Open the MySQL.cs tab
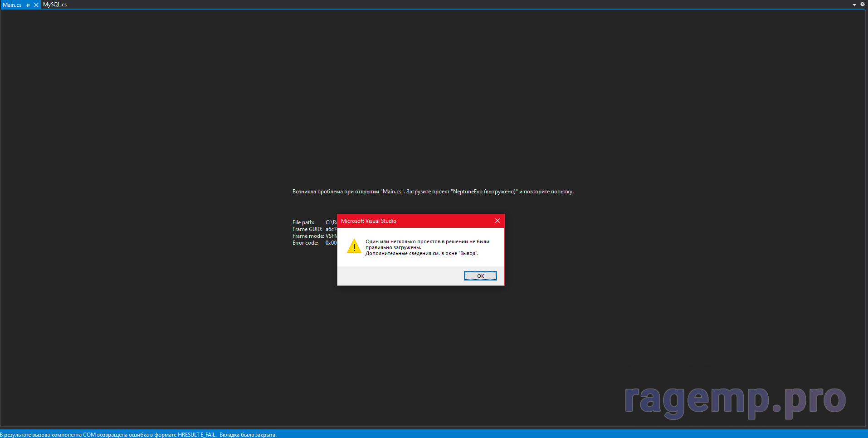Screen dimensions: 868x438 55,5
